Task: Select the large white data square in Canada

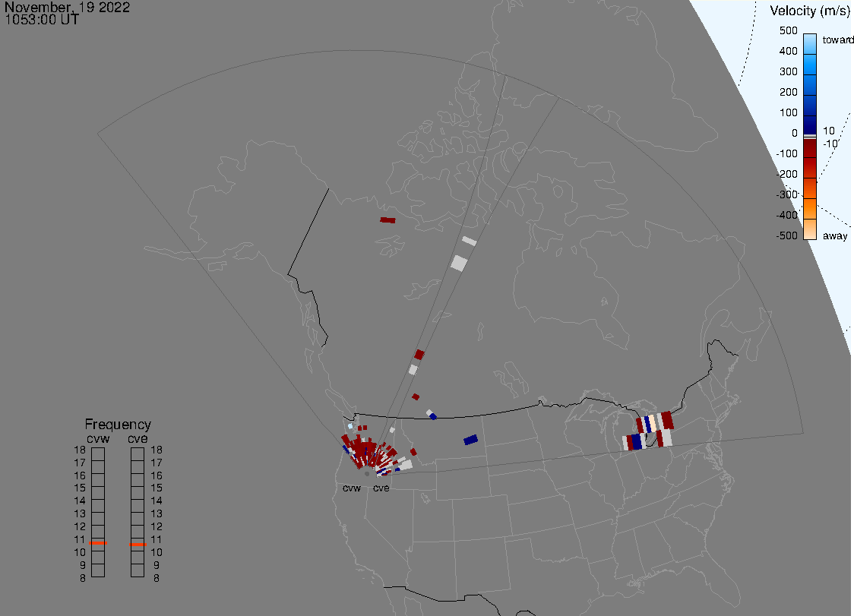Action: [459, 263]
